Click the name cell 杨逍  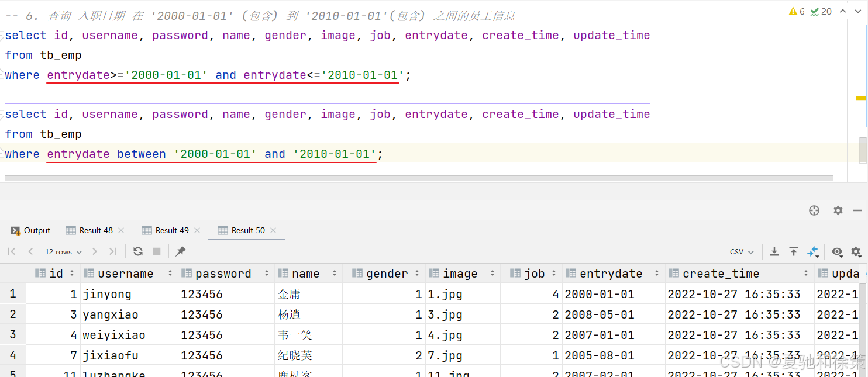click(308, 314)
